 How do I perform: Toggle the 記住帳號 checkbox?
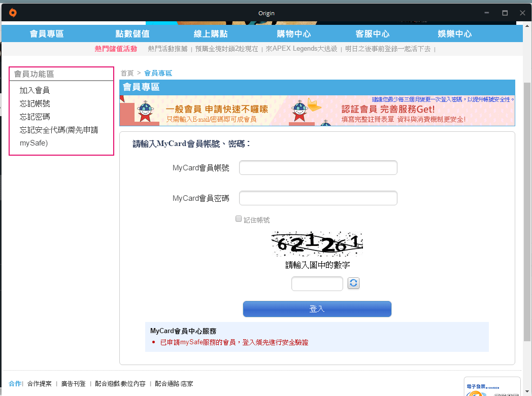(x=239, y=219)
